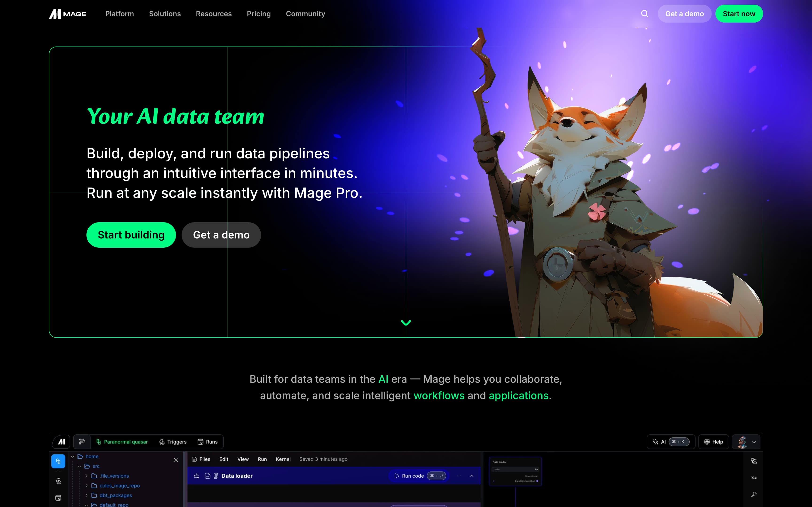Expand the coles_mage_repo folder

[86, 486]
